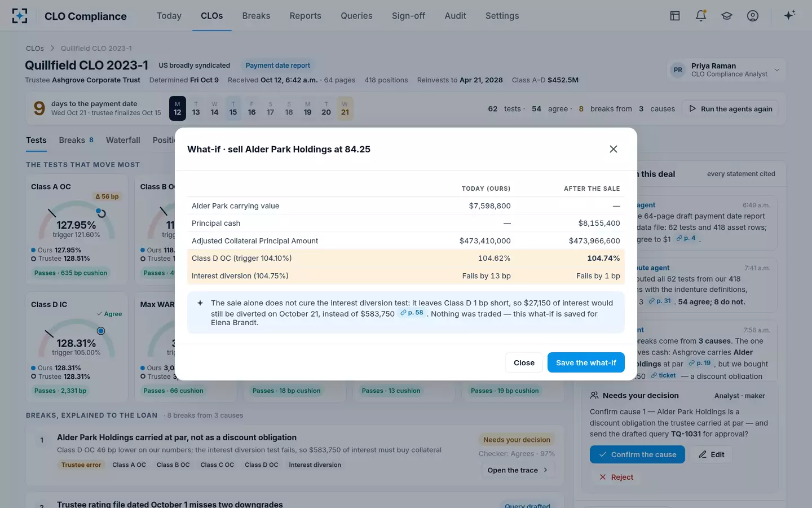
Task: Open the Sign-off nav item
Action: click(x=408, y=16)
